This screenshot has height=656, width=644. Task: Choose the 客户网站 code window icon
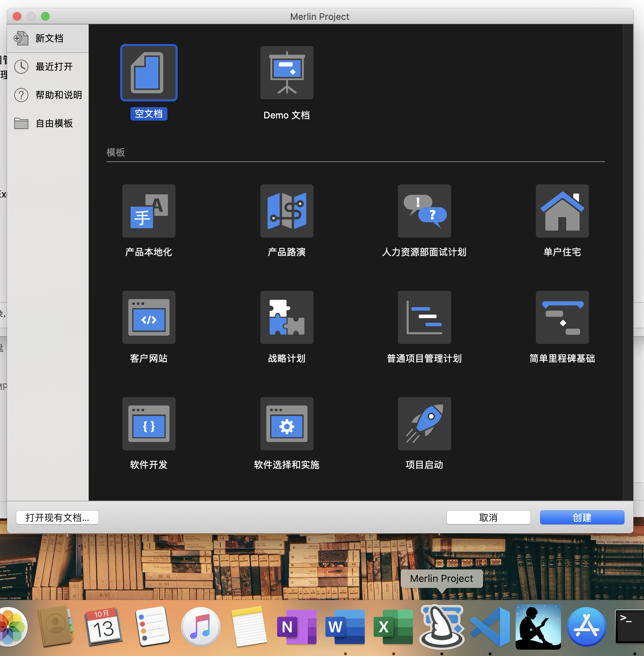[149, 317]
